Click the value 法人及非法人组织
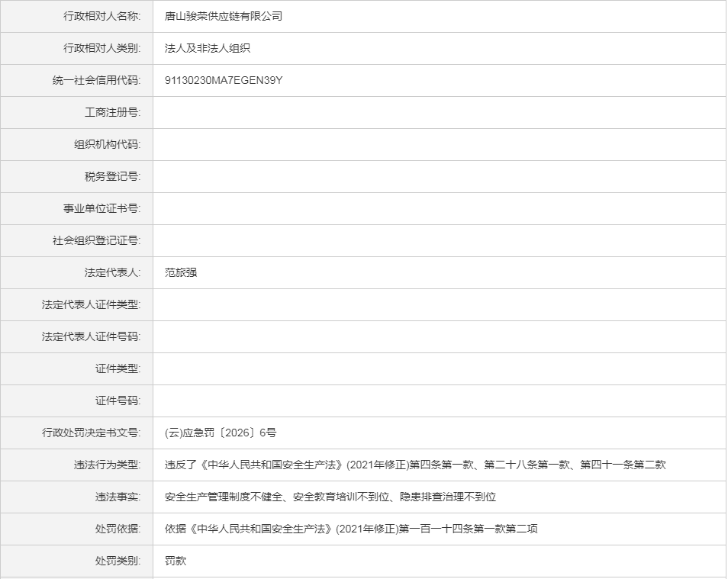The image size is (728, 579). (x=208, y=48)
